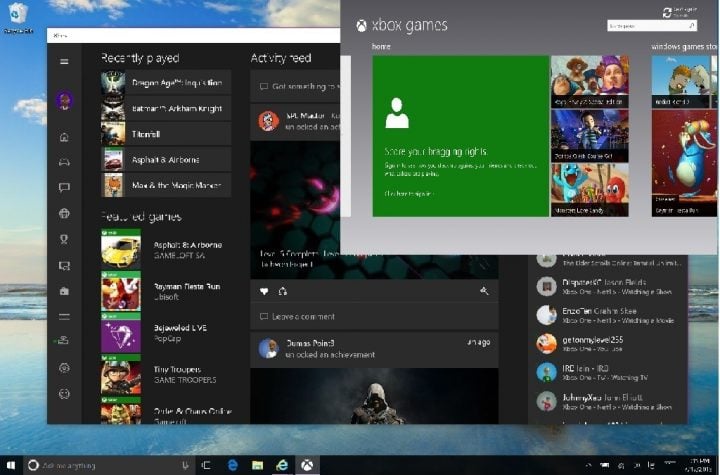
Task: Open SPL Master avatar in activity feed
Action: coord(268,121)
